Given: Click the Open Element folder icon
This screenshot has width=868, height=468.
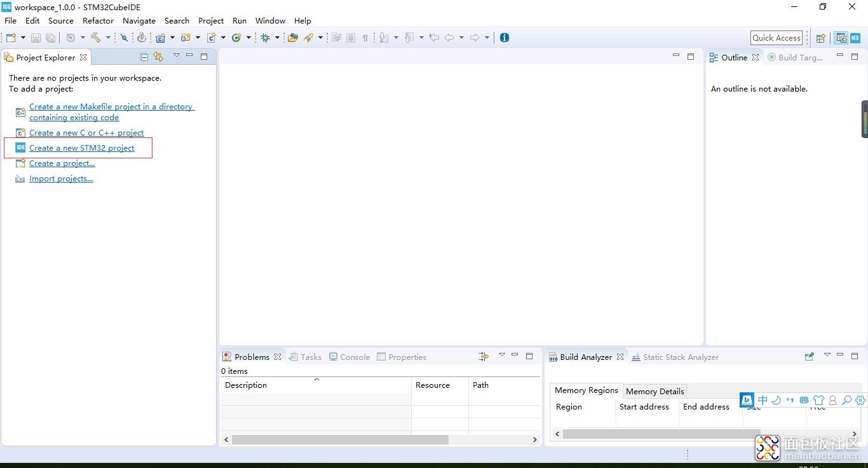Looking at the screenshot, I should [292, 38].
